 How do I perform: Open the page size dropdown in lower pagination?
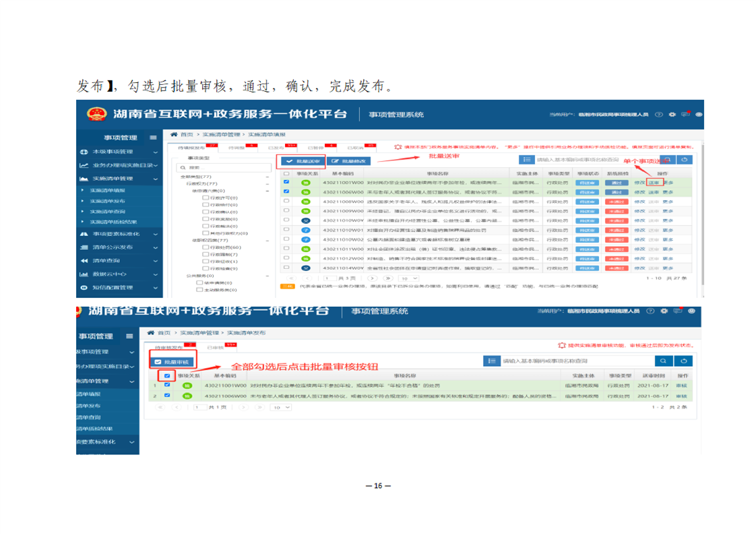pyautogui.click(x=279, y=407)
